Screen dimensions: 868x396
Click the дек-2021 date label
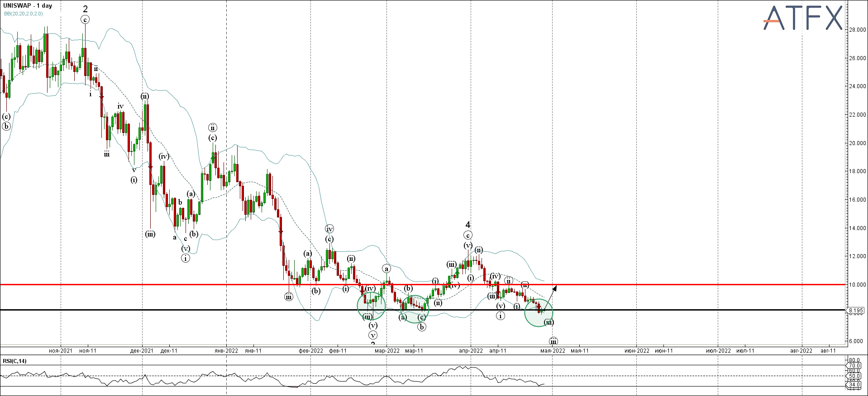pos(142,351)
